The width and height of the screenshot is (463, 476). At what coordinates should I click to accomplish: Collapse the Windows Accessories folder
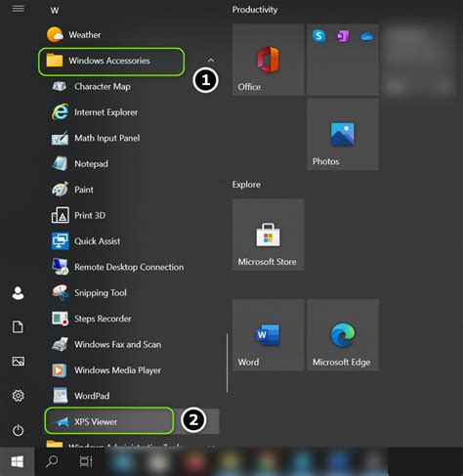click(111, 62)
